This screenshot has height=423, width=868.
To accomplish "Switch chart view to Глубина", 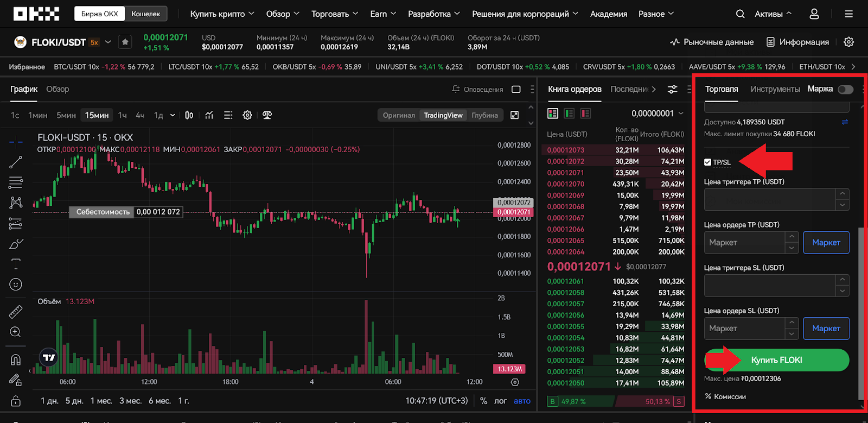I will pos(484,115).
